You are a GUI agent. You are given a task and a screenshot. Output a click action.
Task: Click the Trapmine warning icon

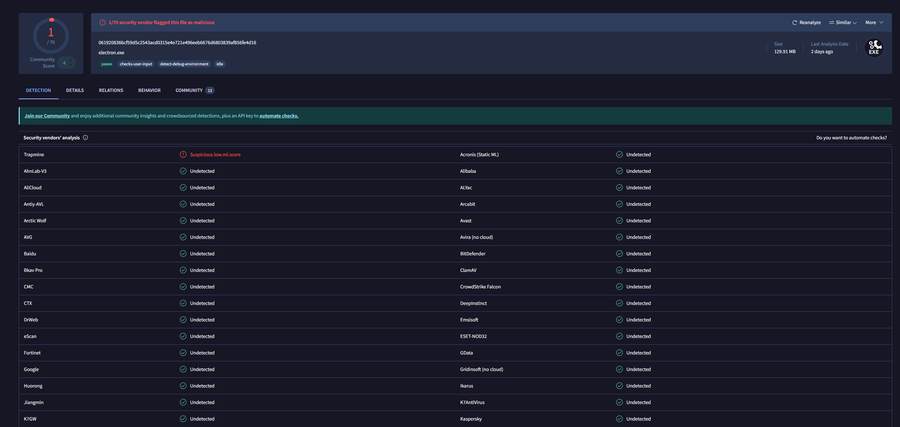point(183,154)
